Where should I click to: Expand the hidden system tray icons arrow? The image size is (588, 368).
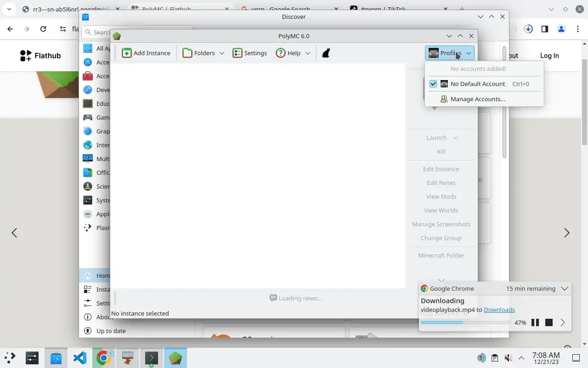tap(521, 358)
